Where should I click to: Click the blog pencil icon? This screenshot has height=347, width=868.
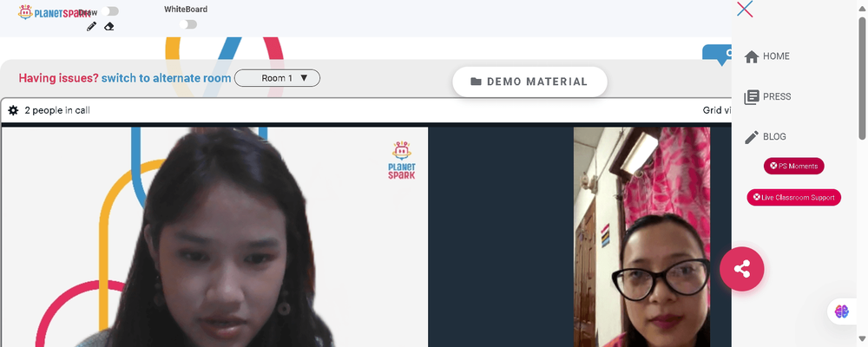751,137
